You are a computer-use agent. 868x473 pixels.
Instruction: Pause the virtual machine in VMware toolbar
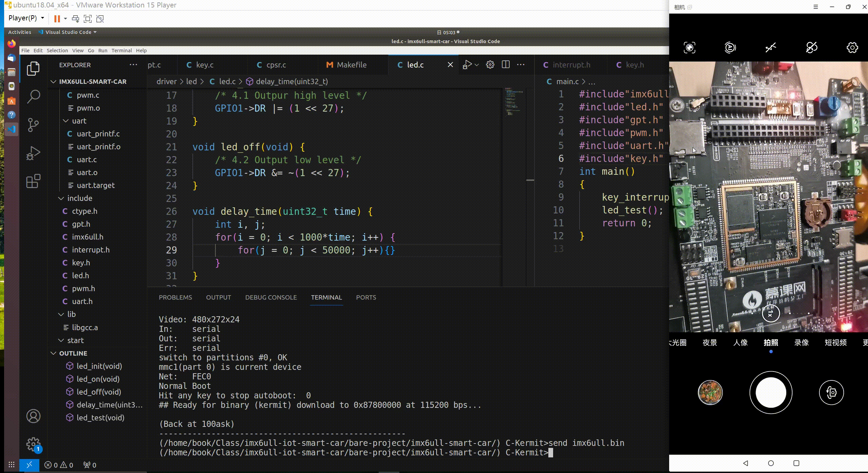pyautogui.click(x=57, y=19)
